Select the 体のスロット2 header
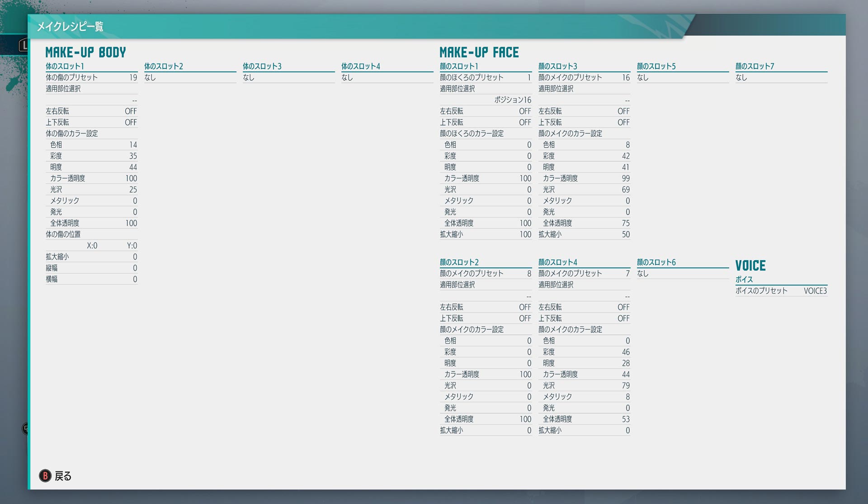868x504 pixels. 164,67
